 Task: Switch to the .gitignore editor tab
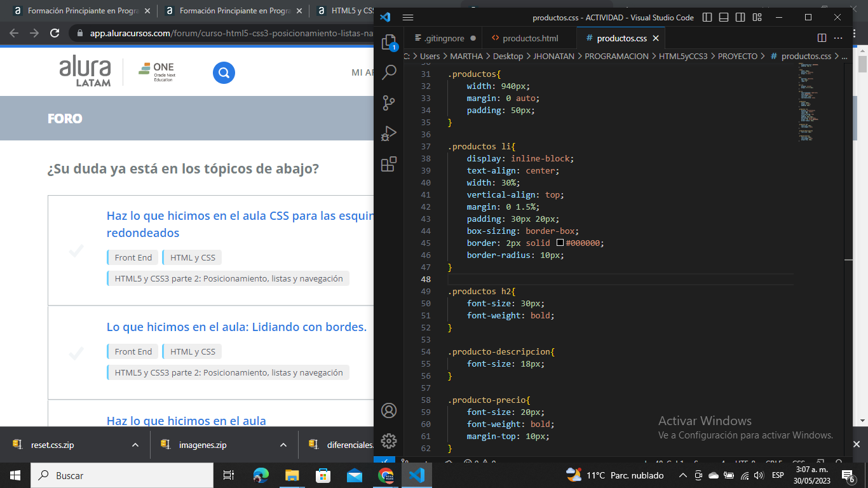pos(443,38)
